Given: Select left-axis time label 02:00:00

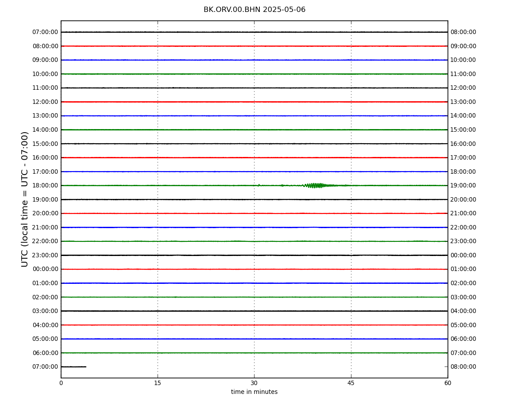Looking at the screenshot, I should pyautogui.click(x=45, y=297).
